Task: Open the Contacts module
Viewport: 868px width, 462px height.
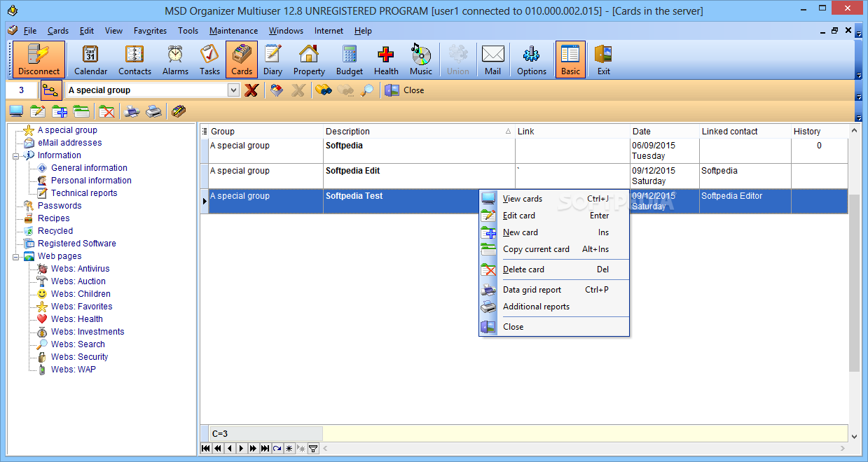Action: pyautogui.click(x=135, y=59)
